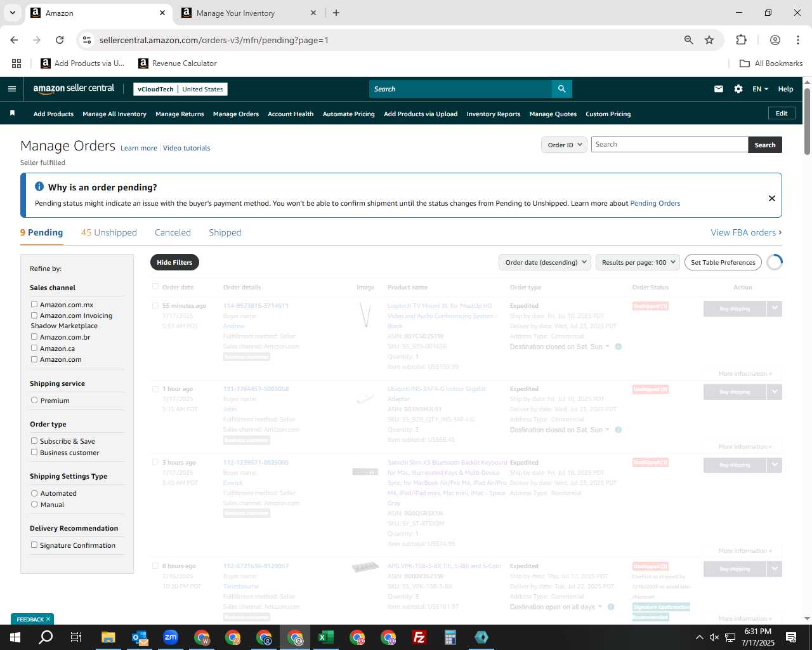Open the Pending Orders help link
Viewport: 812px width, 650px height.
pyautogui.click(x=655, y=203)
